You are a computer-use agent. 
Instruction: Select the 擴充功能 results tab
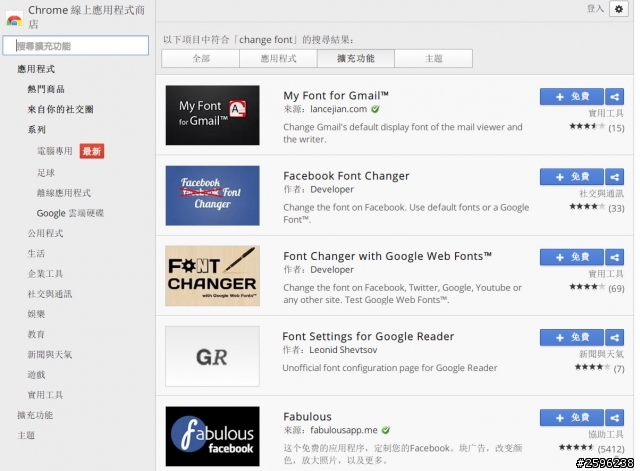click(356, 58)
